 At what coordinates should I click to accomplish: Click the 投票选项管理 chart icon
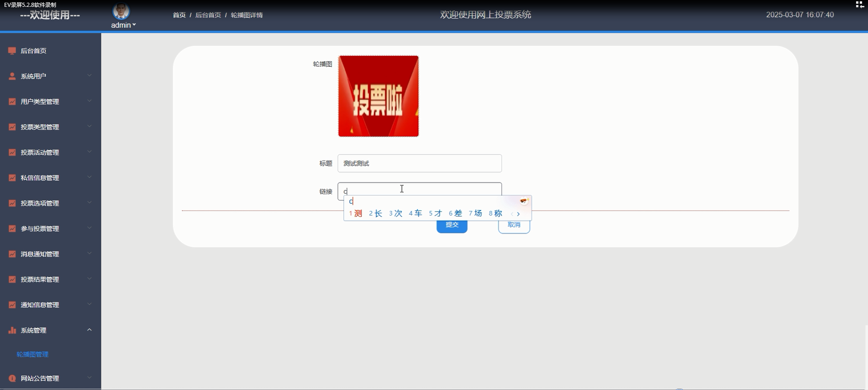(x=12, y=203)
